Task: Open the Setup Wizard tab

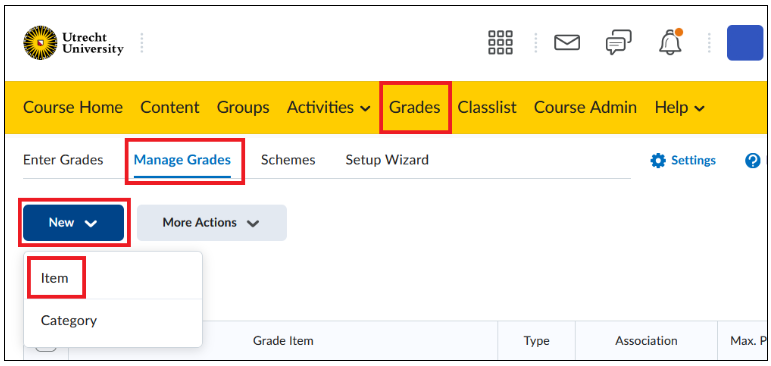Action: pyautogui.click(x=387, y=160)
